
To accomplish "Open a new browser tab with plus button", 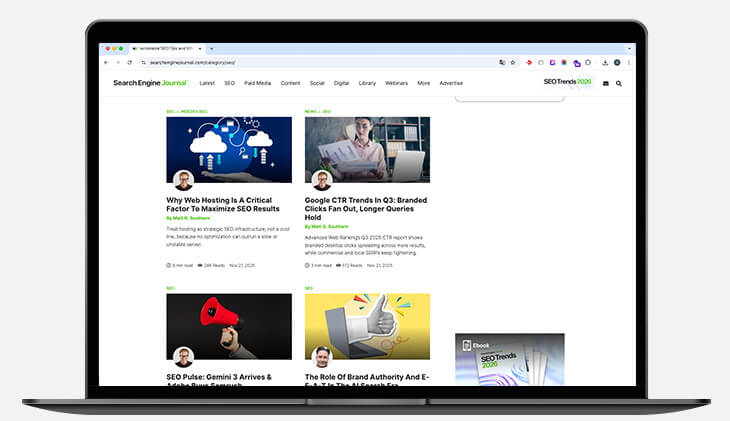I will click(211, 48).
